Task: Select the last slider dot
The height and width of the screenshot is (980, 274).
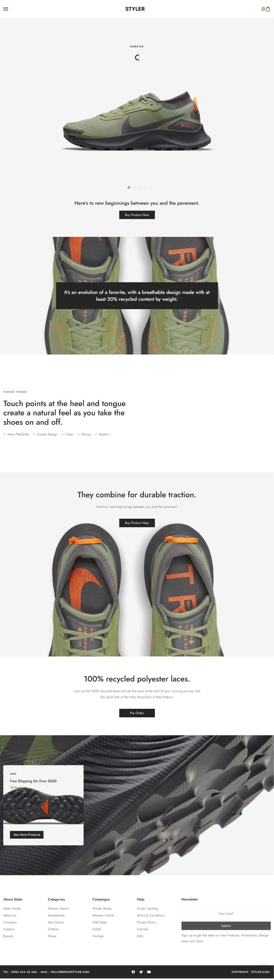Action: point(145,187)
